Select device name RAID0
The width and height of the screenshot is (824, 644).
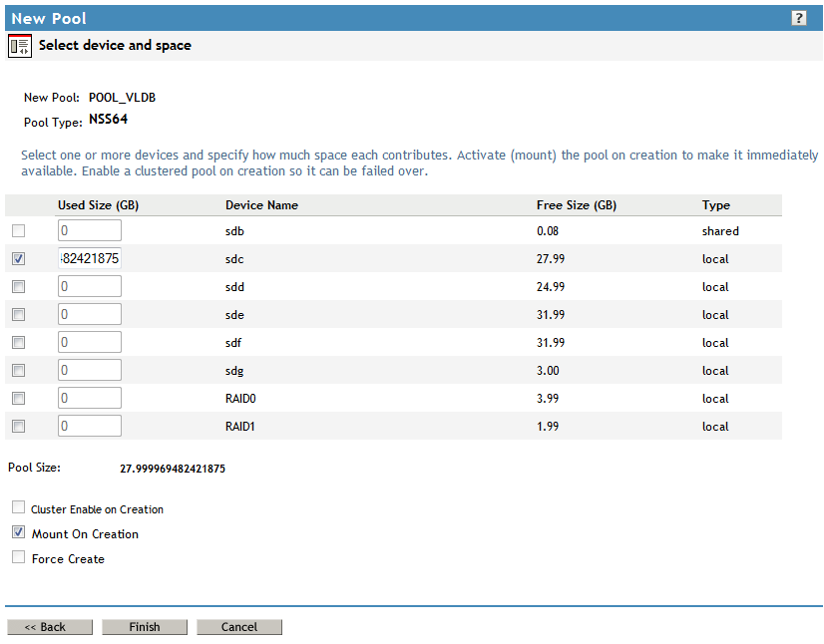click(240, 398)
